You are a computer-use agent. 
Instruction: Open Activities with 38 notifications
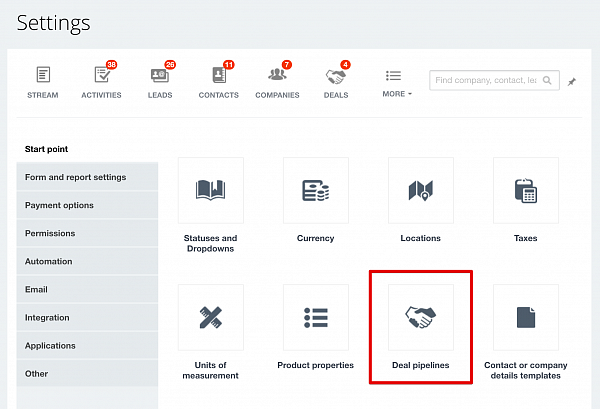[x=101, y=82]
